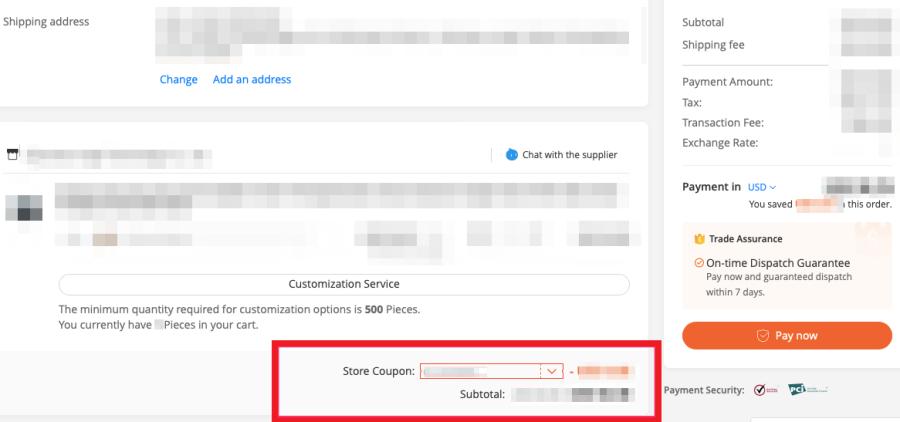Click the store icon beside supplier name
The height and width of the screenshot is (422, 900).
(12, 155)
